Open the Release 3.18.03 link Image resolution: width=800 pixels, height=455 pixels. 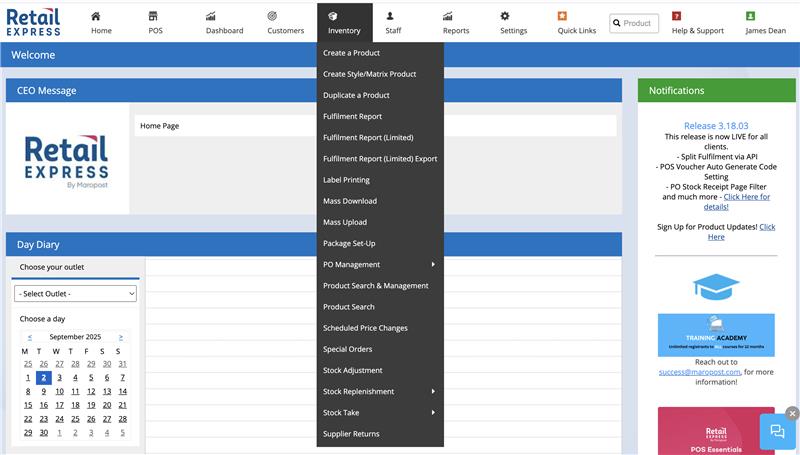pyautogui.click(x=716, y=125)
